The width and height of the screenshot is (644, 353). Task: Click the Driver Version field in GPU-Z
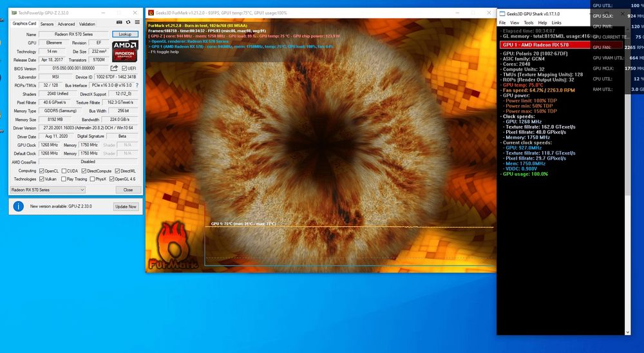point(88,128)
